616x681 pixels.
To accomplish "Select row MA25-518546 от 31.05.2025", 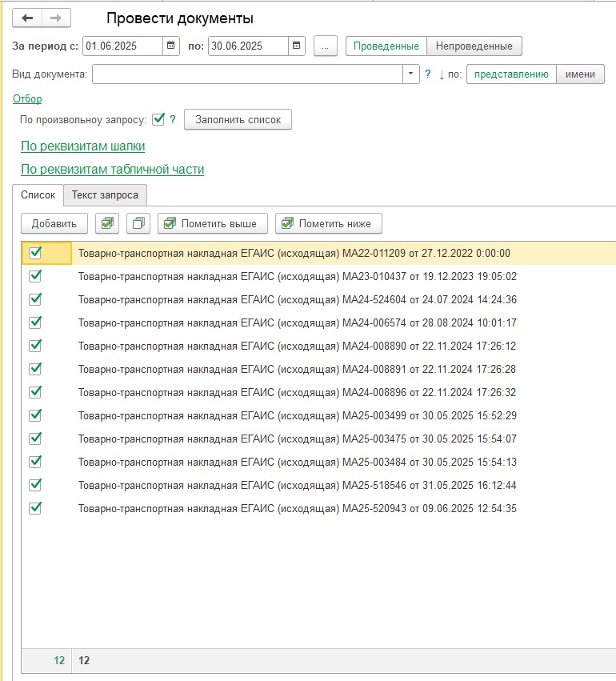I will pos(318,485).
